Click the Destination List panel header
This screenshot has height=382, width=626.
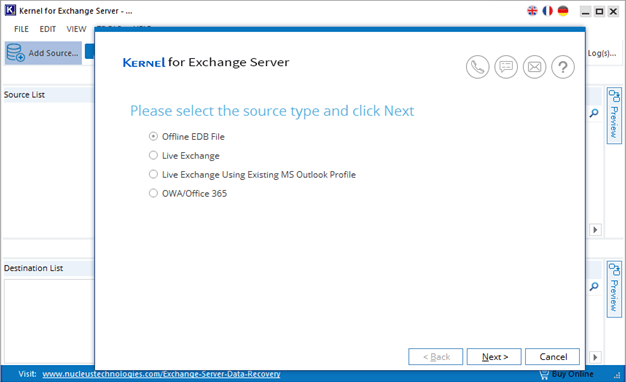point(48,268)
